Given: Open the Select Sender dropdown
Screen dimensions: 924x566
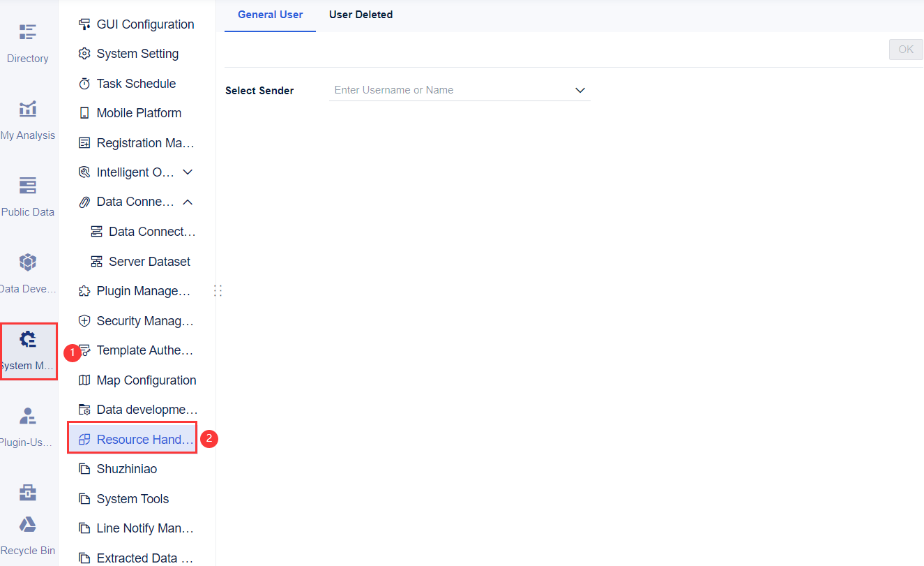Looking at the screenshot, I should 580,90.
